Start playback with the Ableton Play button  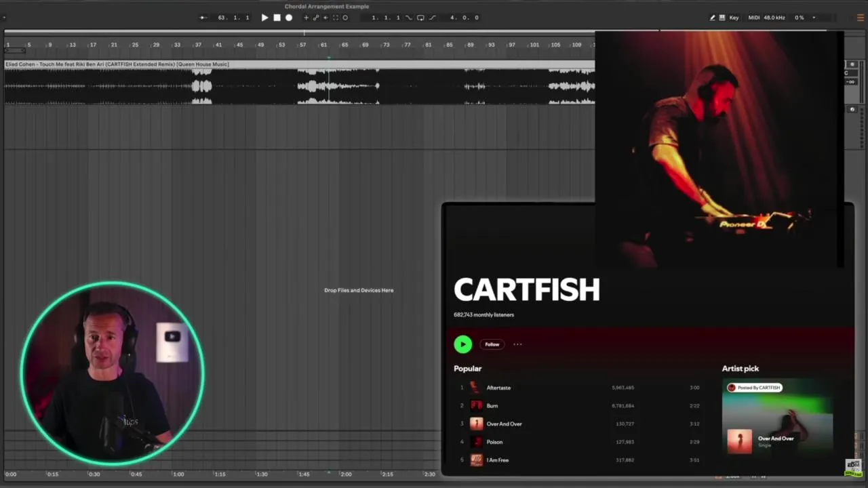264,18
